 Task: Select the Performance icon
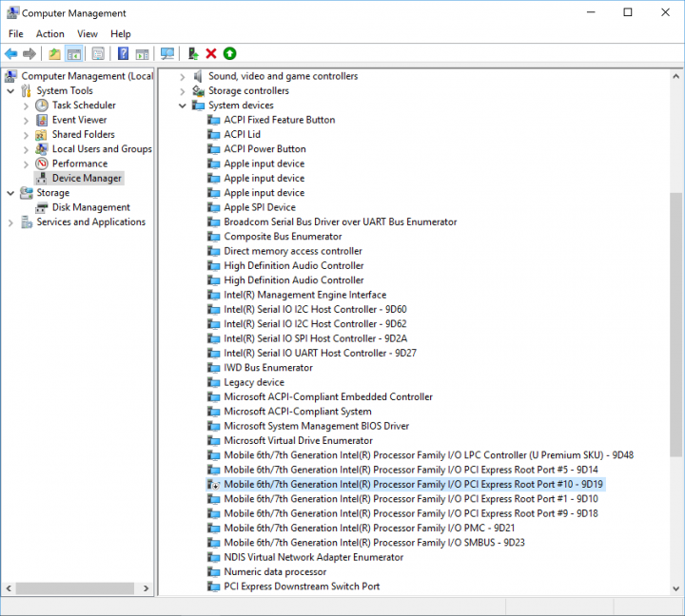[x=42, y=164]
